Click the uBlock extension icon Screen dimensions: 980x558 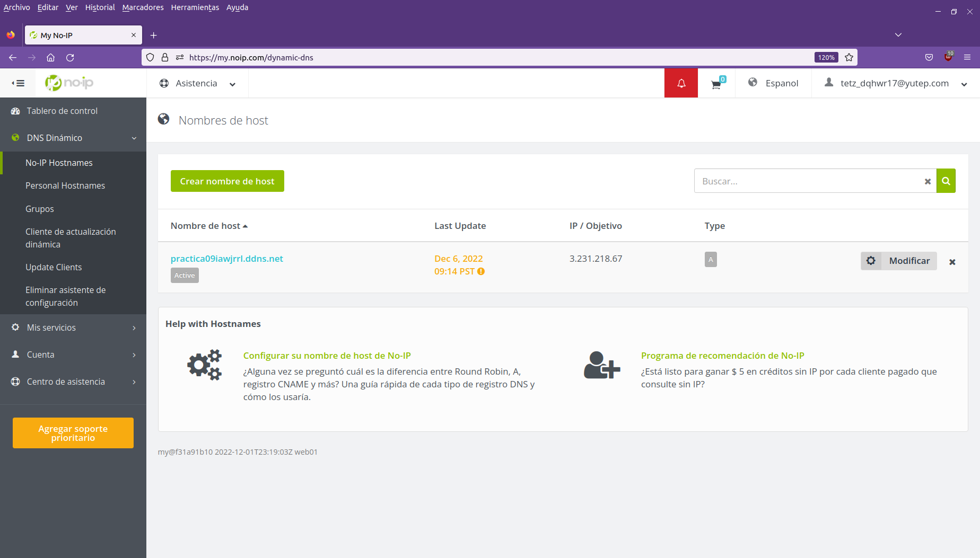[948, 57]
